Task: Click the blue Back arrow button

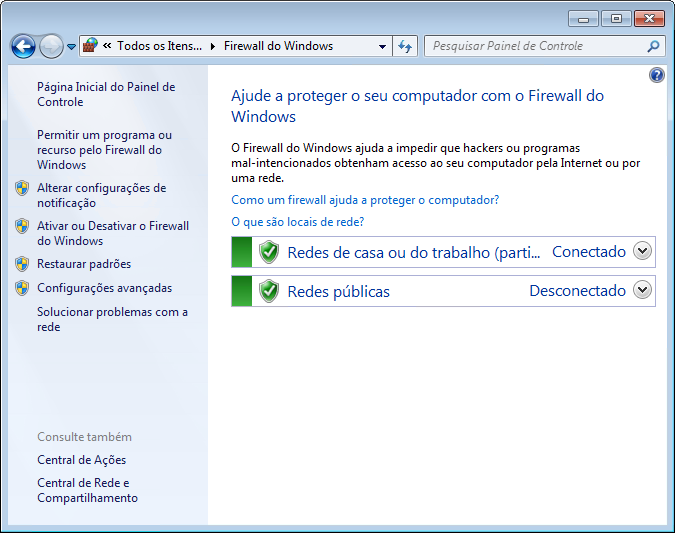Action: point(23,46)
